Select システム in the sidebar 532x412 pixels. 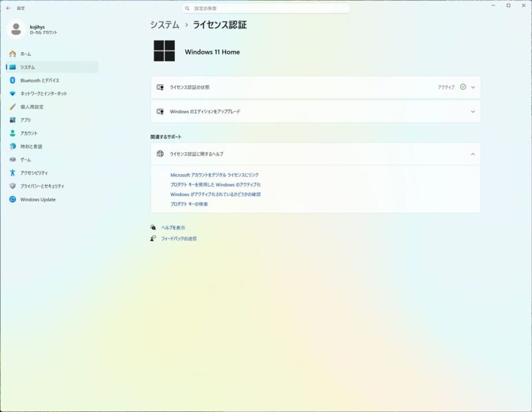pyautogui.click(x=53, y=67)
